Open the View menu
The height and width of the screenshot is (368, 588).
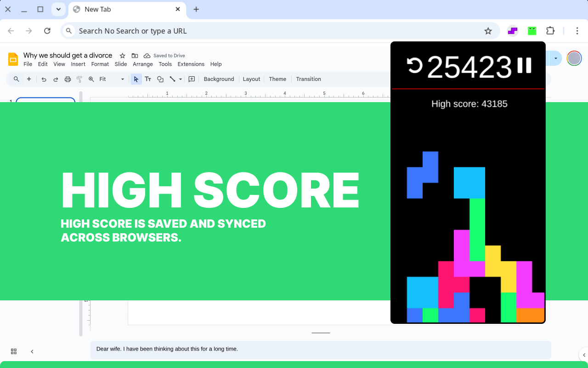(59, 64)
